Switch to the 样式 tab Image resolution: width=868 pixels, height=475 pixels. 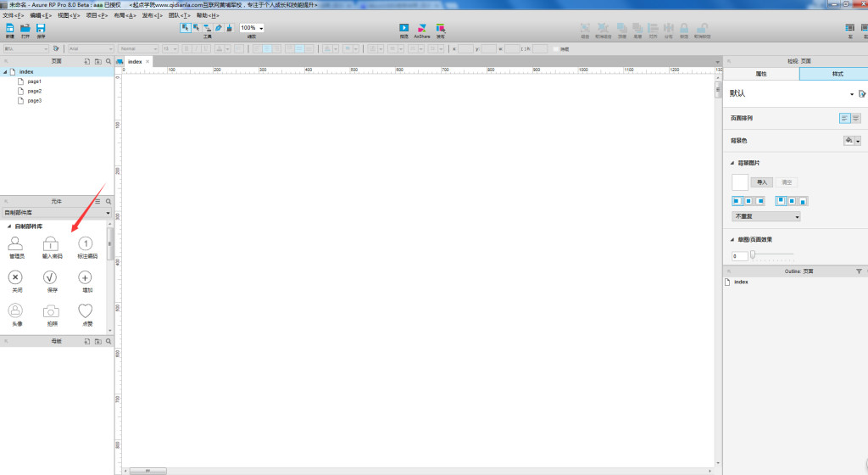tap(834, 74)
